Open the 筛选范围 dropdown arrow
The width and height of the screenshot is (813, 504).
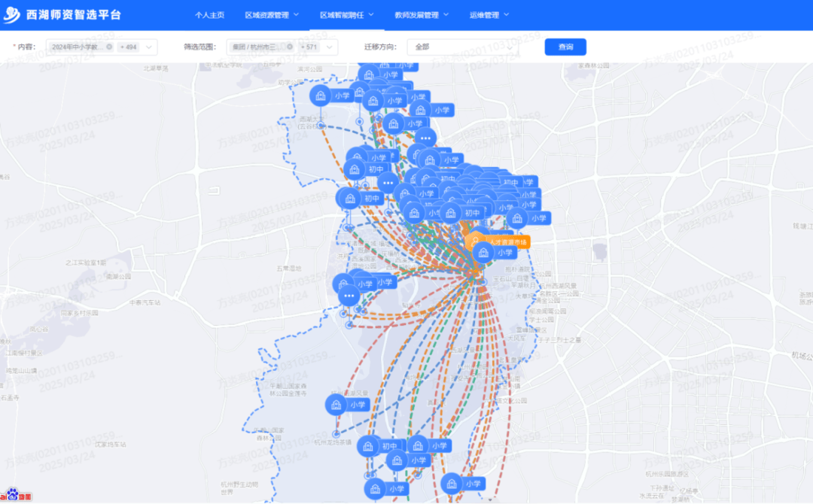pos(329,47)
